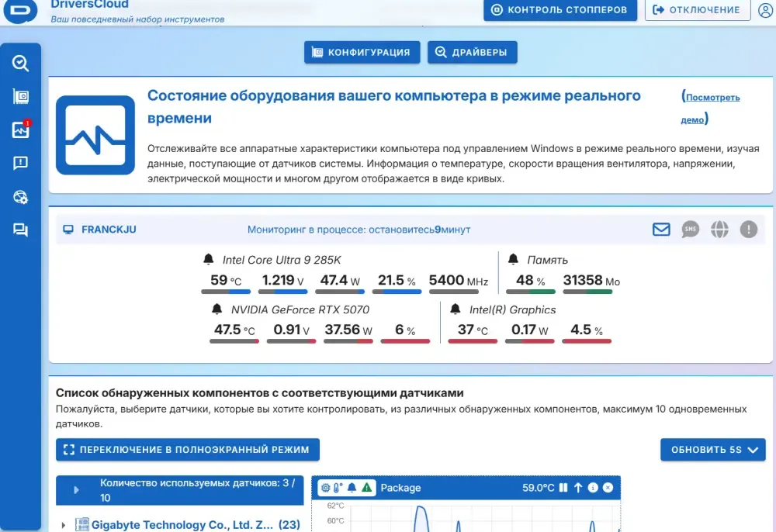776x532 pixels.
Task: Click the GPU load 6 % value
Action: click(405, 330)
